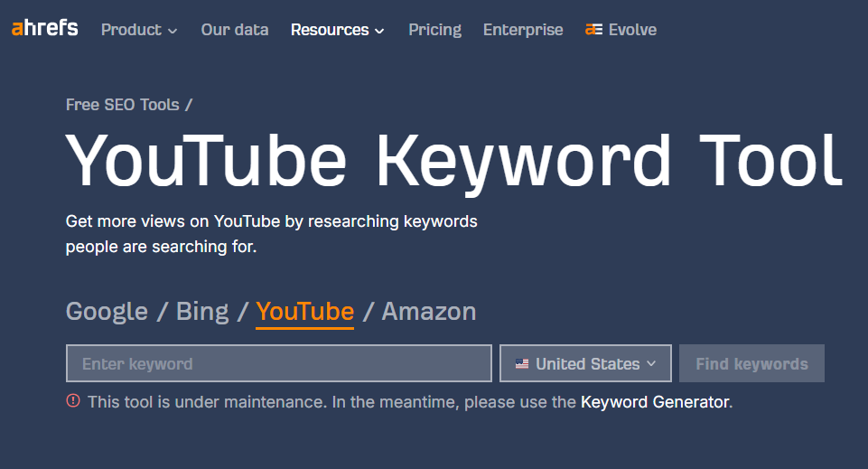Focus the Enter keyword input field
The height and width of the screenshot is (469, 868).
coord(278,364)
